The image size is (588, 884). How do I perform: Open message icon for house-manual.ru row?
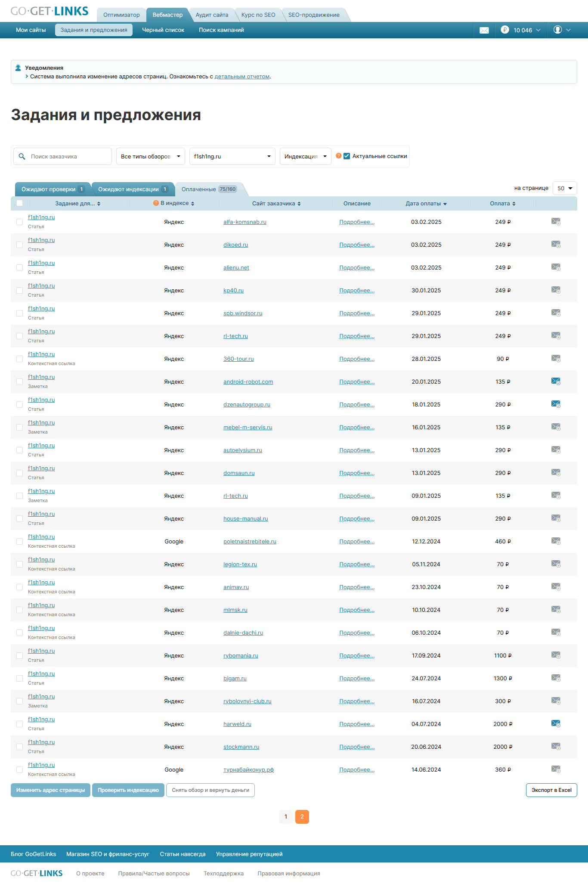click(556, 518)
